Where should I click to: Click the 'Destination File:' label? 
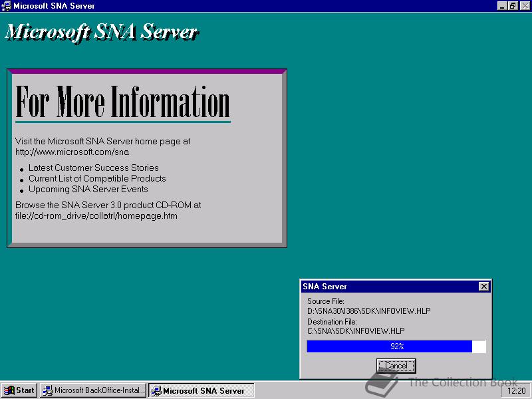[332, 321]
